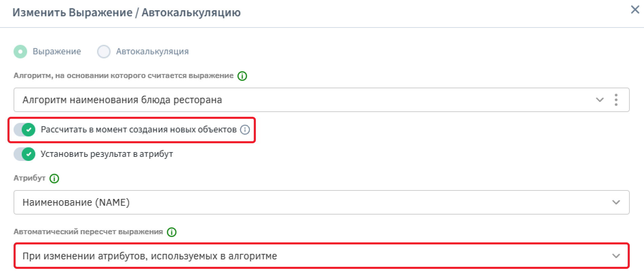
Task: Click the dialog title Изменить Выражение / Автокалькуляцию
Action: pos(127,13)
